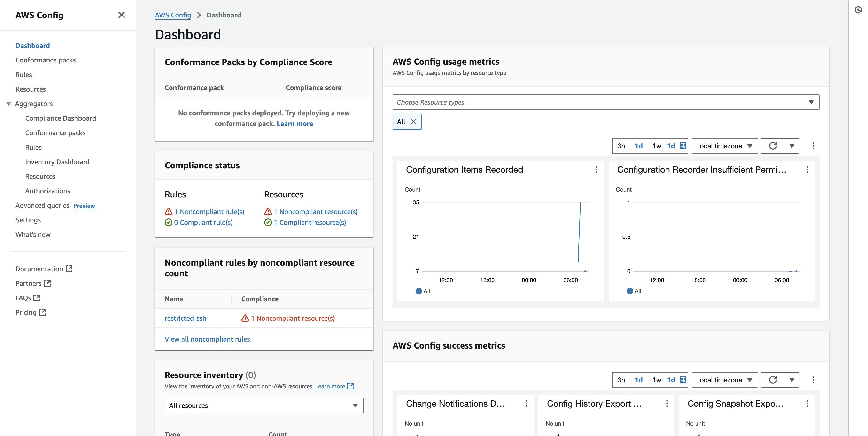The height and width of the screenshot is (436, 868).
Task: Open the All resources inventory dropdown
Action: 264,405
